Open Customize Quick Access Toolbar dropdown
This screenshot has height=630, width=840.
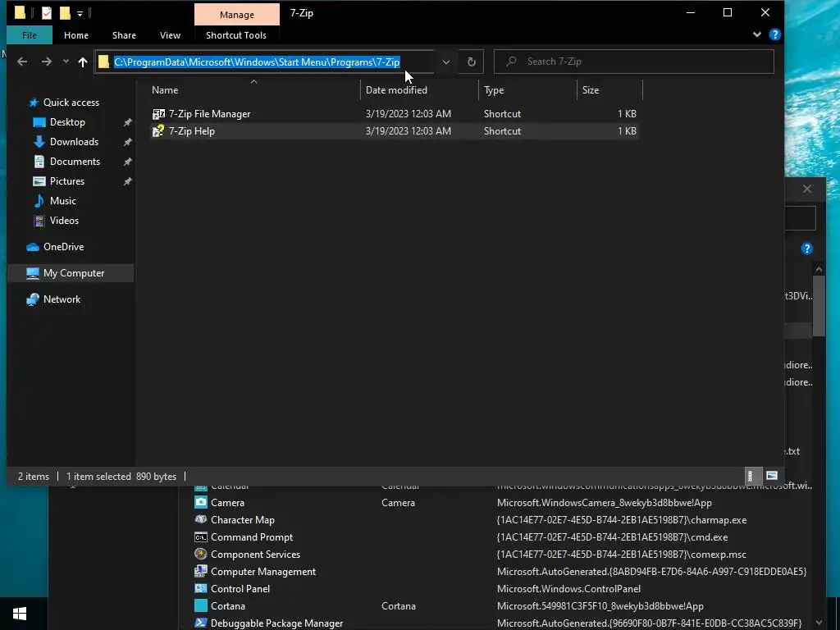point(80,13)
